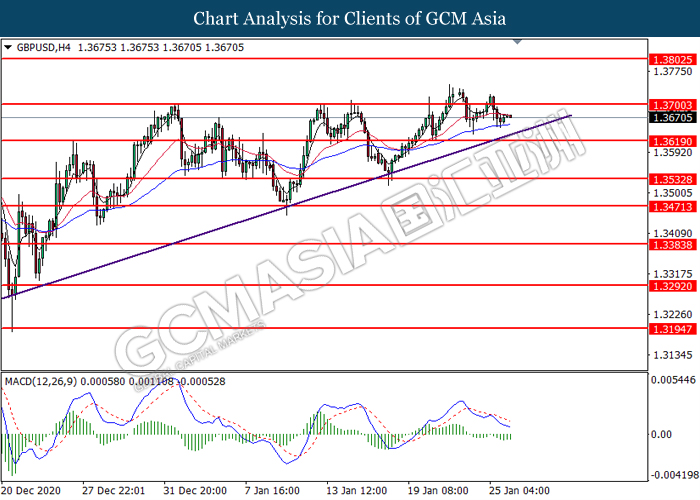Screen dimensions: 700x500
Task: Click the current price label 1.36705
Action: click(x=673, y=118)
